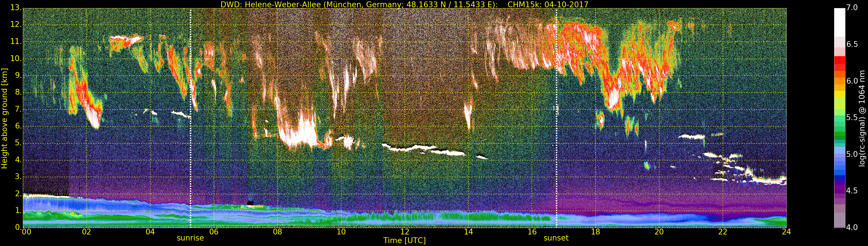The image size is (868, 246).
Task: Click the '22' time axis tick label
Action: click(x=723, y=232)
